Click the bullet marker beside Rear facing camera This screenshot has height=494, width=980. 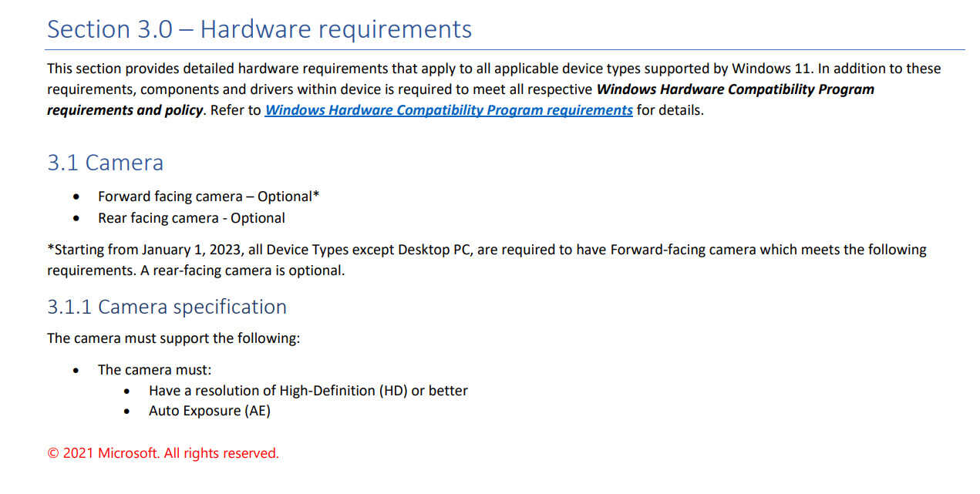(x=76, y=219)
